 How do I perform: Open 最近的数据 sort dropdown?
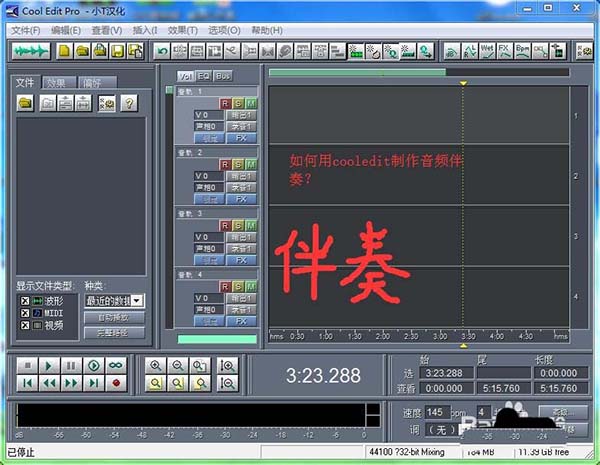[137, 300]
